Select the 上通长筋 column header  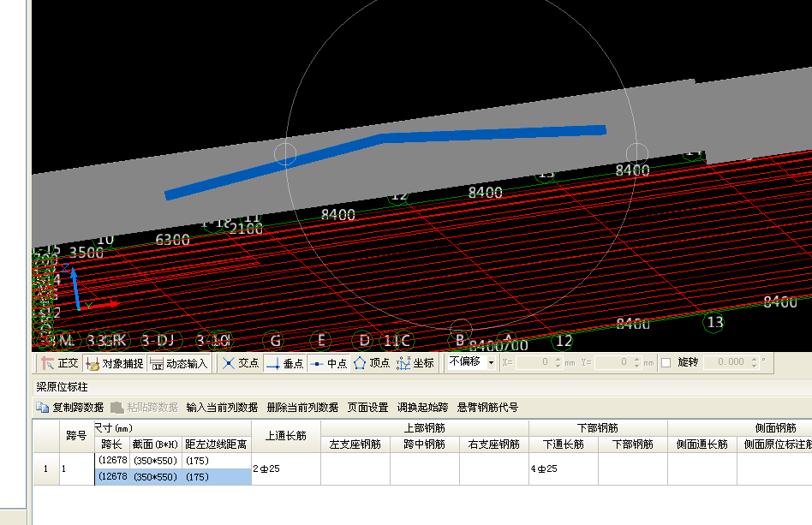[286, 436]
